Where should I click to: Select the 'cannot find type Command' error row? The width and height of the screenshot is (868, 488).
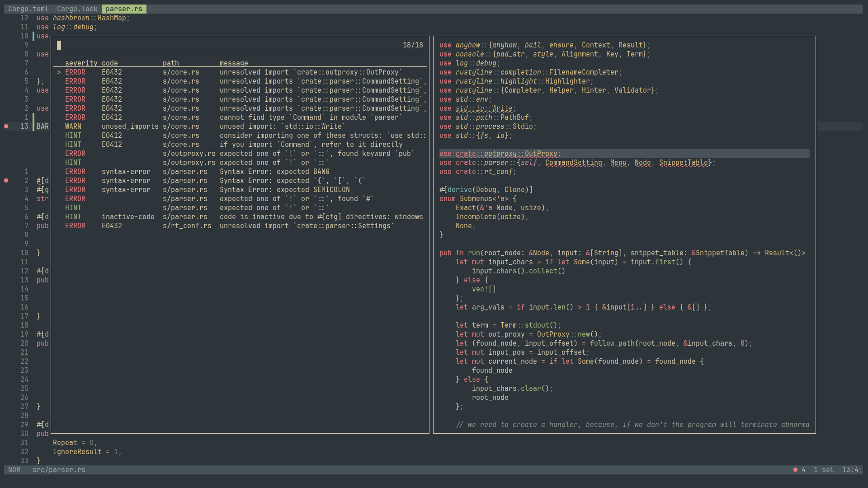[240, 117]
